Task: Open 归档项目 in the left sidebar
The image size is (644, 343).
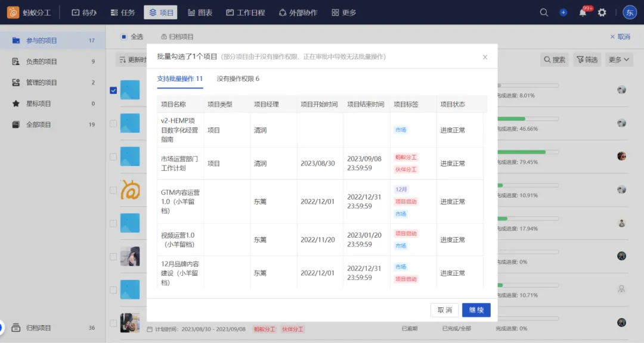Action: (x=39, y=328)
